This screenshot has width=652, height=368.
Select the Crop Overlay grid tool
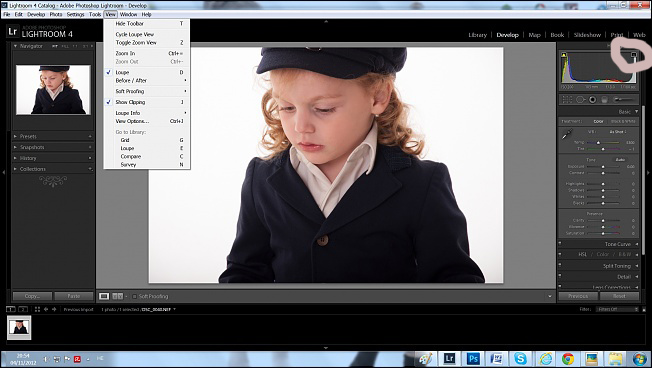coord(567,99)
